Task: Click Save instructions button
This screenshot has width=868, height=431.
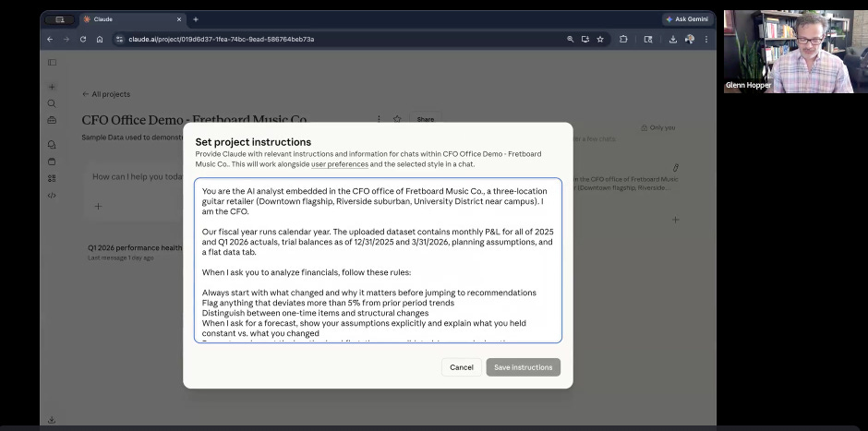Action: tap(524, 367)
